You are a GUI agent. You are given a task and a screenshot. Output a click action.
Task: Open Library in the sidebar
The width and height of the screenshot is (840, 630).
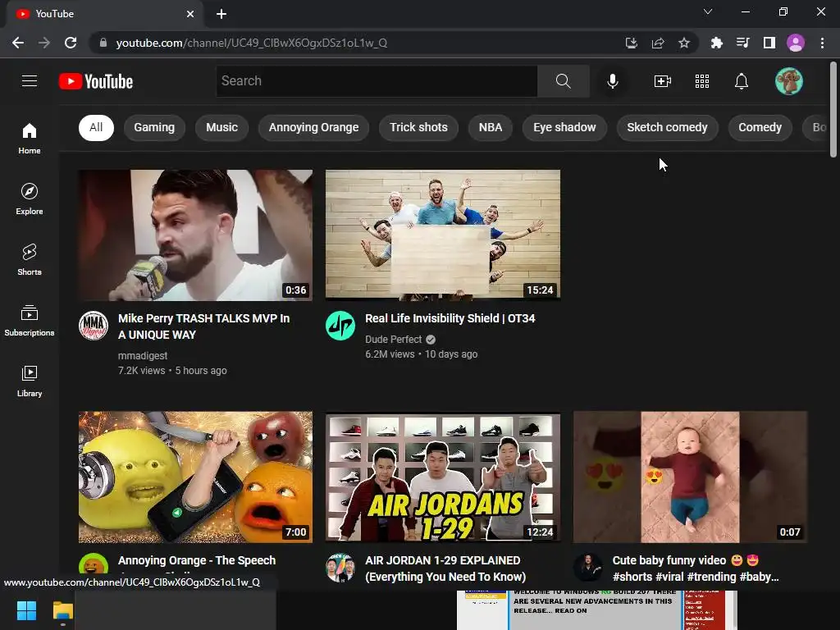30,381
